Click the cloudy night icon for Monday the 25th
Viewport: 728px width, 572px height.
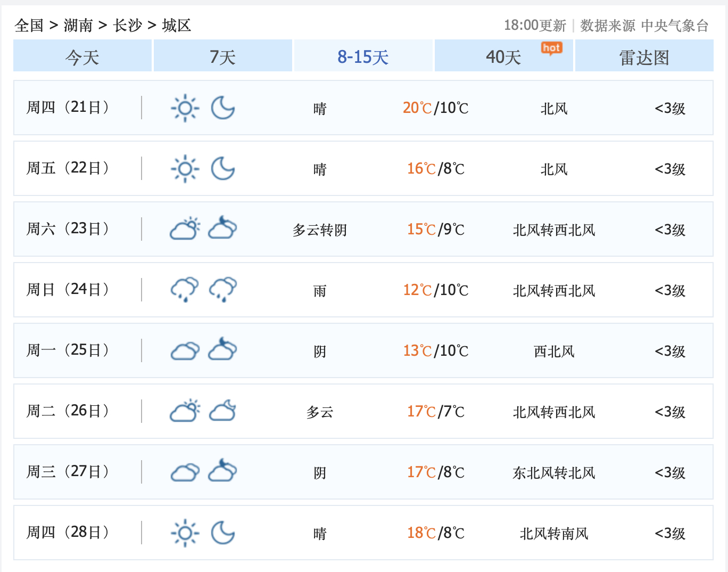(223, 350)
